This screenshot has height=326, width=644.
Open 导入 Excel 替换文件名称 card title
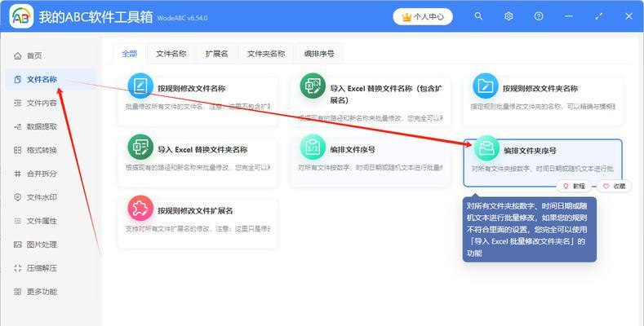(386, 95)
